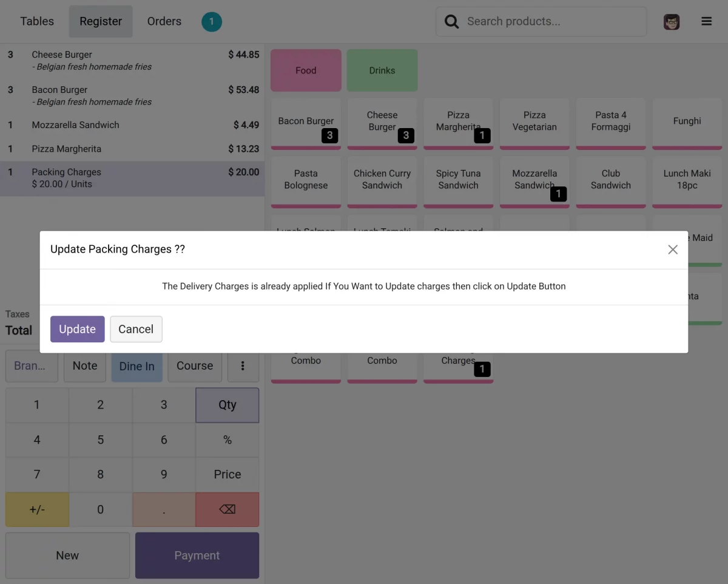
Task: Filter by the Food category
Action: click(x=306, y=70)
